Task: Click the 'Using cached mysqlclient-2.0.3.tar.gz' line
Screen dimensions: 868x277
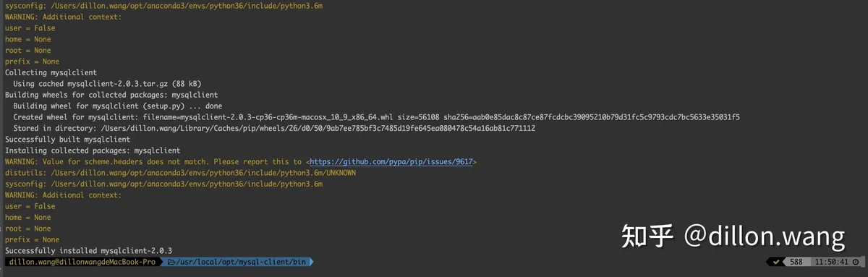Action: point(107,84)
